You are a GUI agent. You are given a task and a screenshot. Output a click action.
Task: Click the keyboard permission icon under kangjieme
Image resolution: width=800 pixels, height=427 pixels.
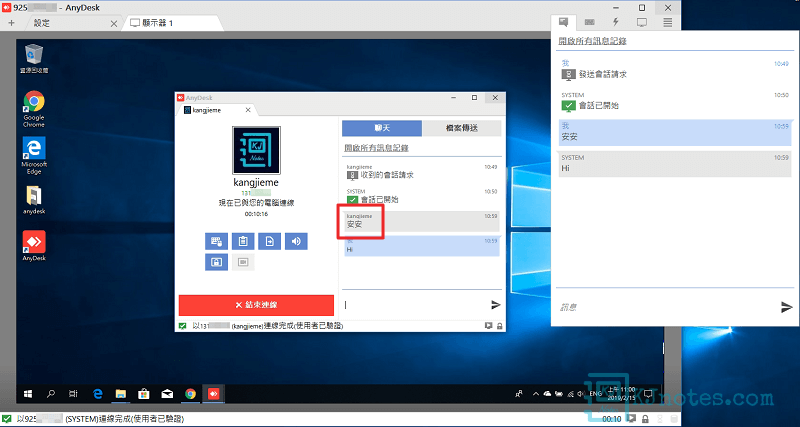pyautogui.click(x=215, y=241)
